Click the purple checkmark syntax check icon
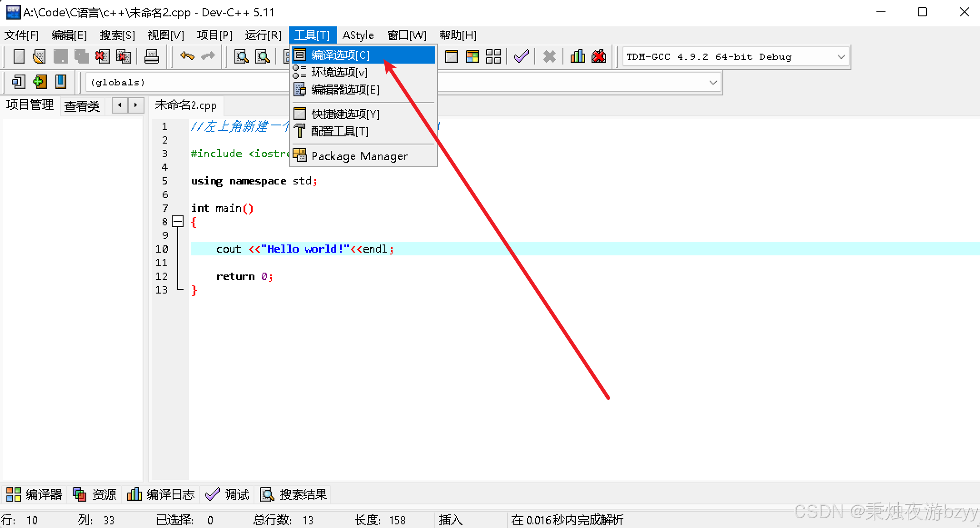This screenshot has height=528, width=980. 521,57
